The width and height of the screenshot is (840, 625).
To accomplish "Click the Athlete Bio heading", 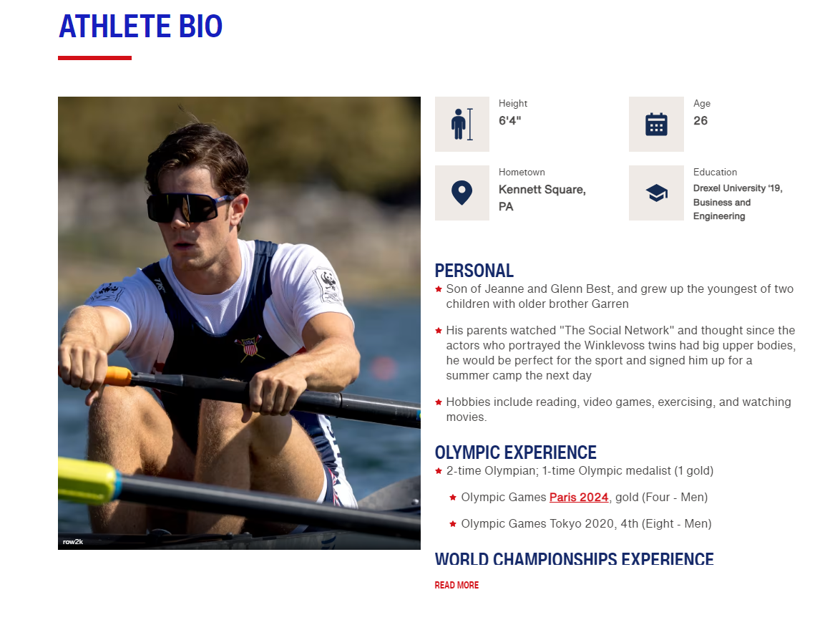I will (140, 26).
